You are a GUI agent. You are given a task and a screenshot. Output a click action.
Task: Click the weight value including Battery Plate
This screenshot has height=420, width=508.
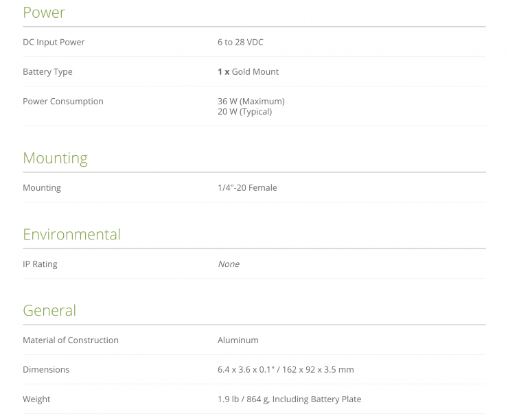289,399
